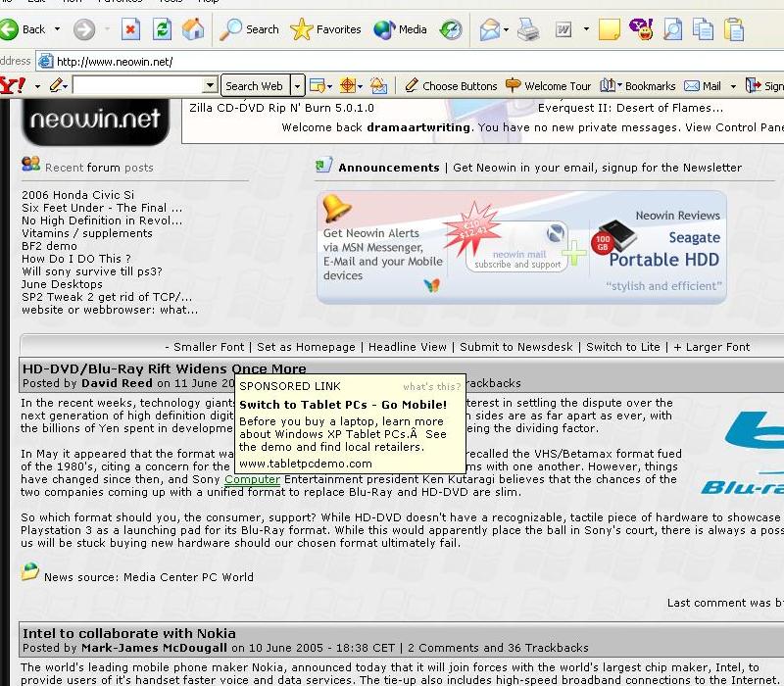Open the Edit with Word dropdown arrow
784x686 pixels.
[586, 29]
